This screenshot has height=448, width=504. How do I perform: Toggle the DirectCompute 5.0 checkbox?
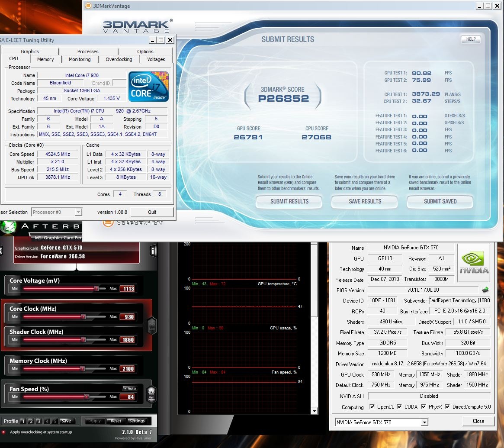tap(447, 406)
